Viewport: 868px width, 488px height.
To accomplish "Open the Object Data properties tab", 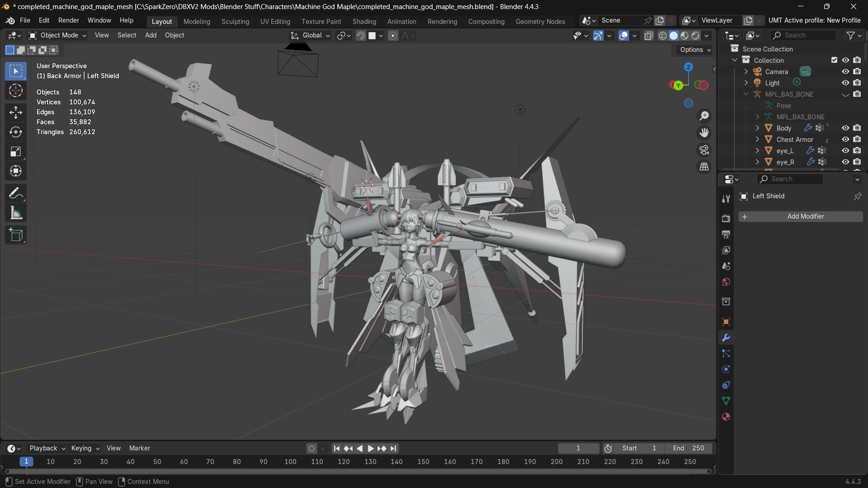I will tap(726, 401).
